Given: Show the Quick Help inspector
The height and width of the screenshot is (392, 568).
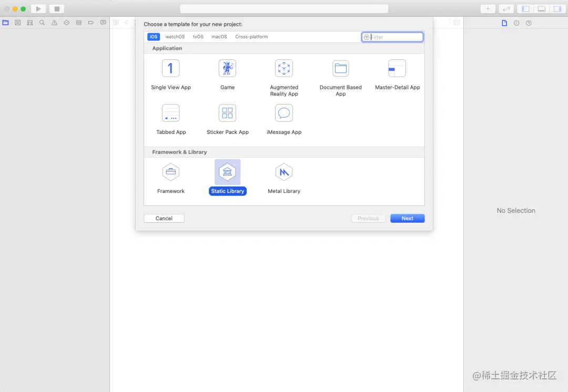Looking at the screenshot, I should [529, 23].
